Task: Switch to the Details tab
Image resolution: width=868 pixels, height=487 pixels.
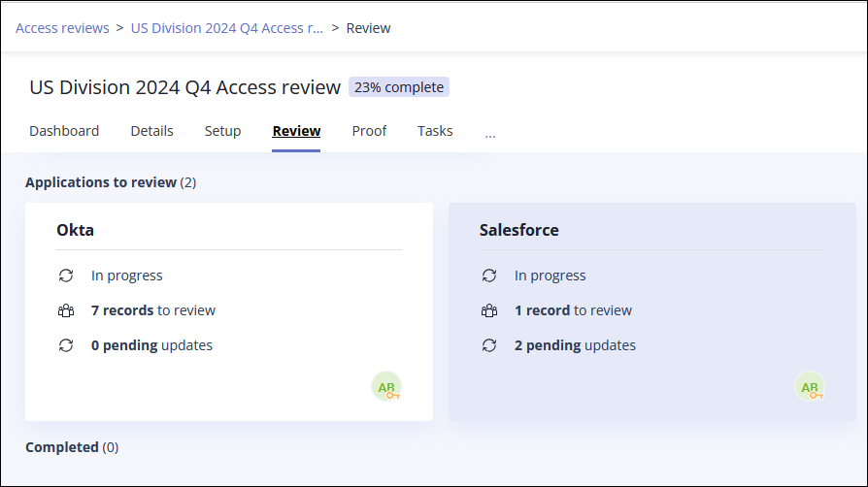Action: click(151, 131)
